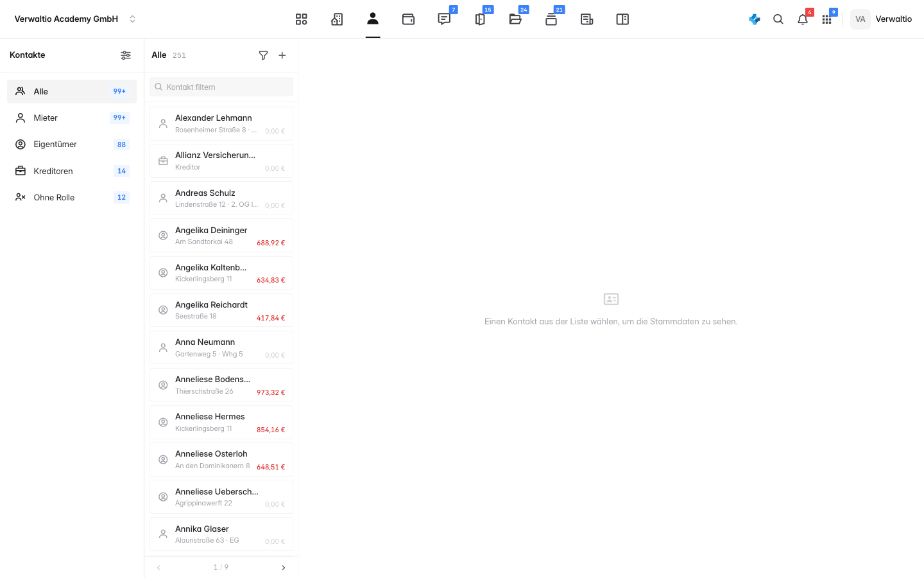The height and width of the screenshot is (578, 924).
Task: Open Kontakte settings sliders icon
Action: (x=126, y=55)
